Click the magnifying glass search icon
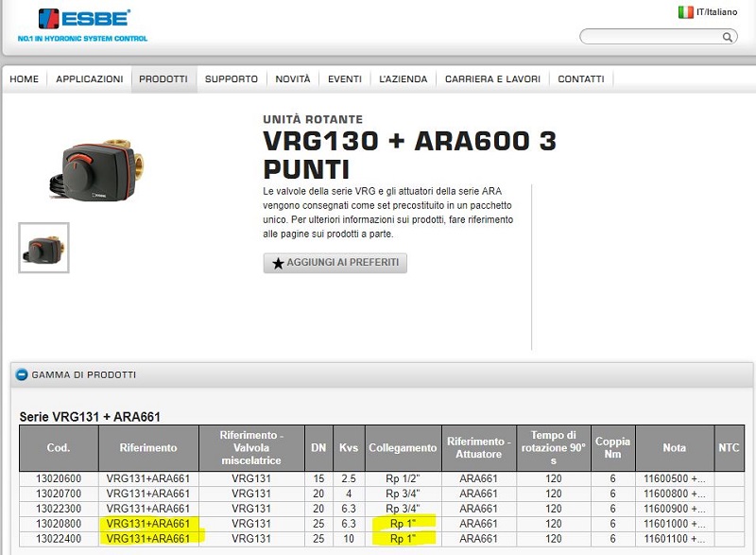This screenshot has height=555, width=756. (x=727, y=37)
